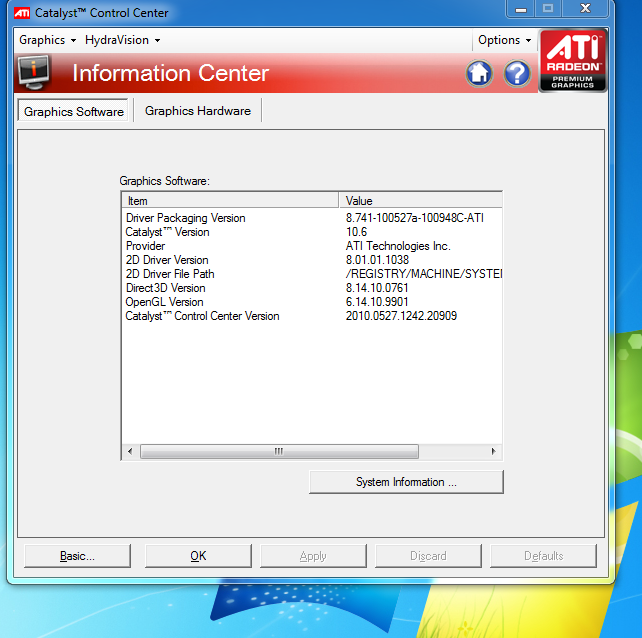Click the Information Center monitor icon

pyautogui.click(x=34, y=72)
